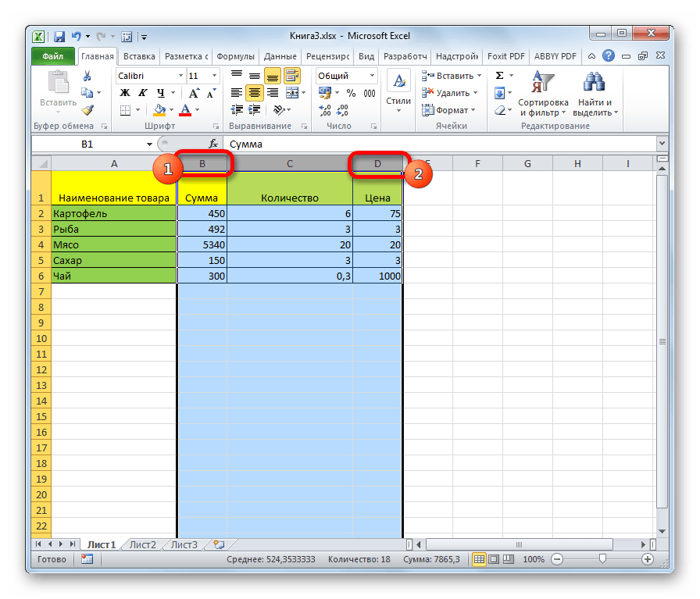Image resolution: width=700 pixels, height=599 pixels.
Task: Click the Percent style icon
Action: pos(349,93)
